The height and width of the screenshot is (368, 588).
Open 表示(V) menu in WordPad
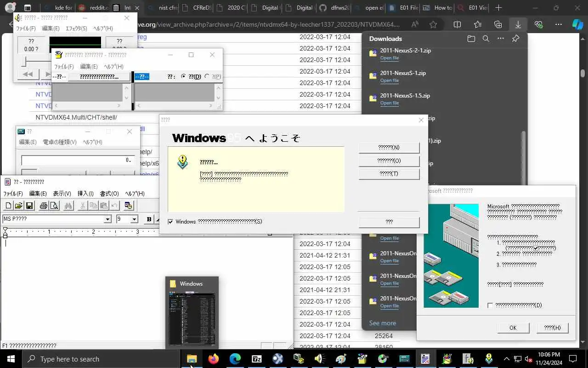(x=62, y=194)
